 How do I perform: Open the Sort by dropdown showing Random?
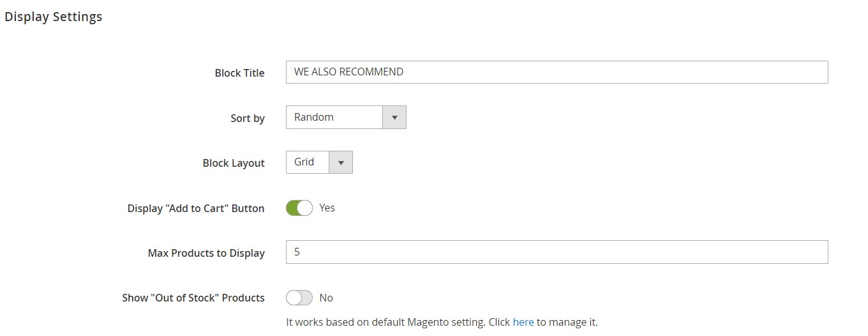[x=334, y=118]
